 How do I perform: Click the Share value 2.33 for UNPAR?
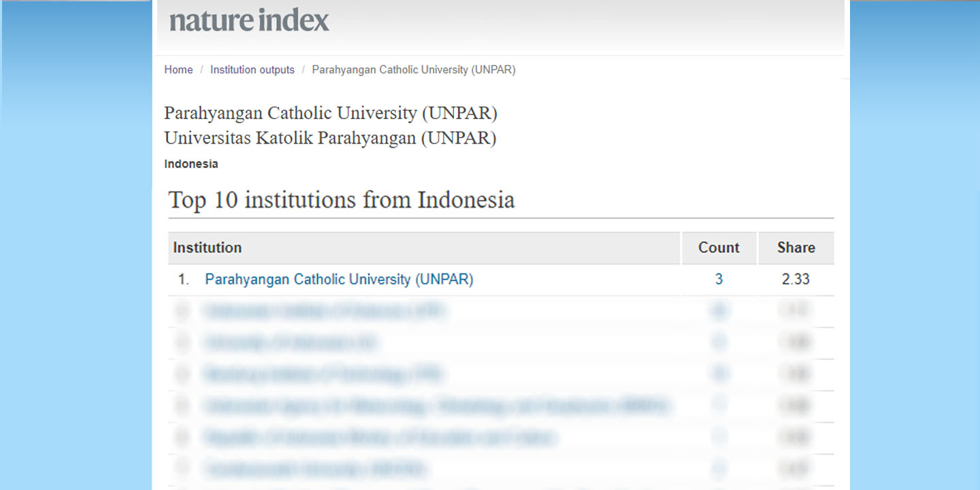(796, 279)
